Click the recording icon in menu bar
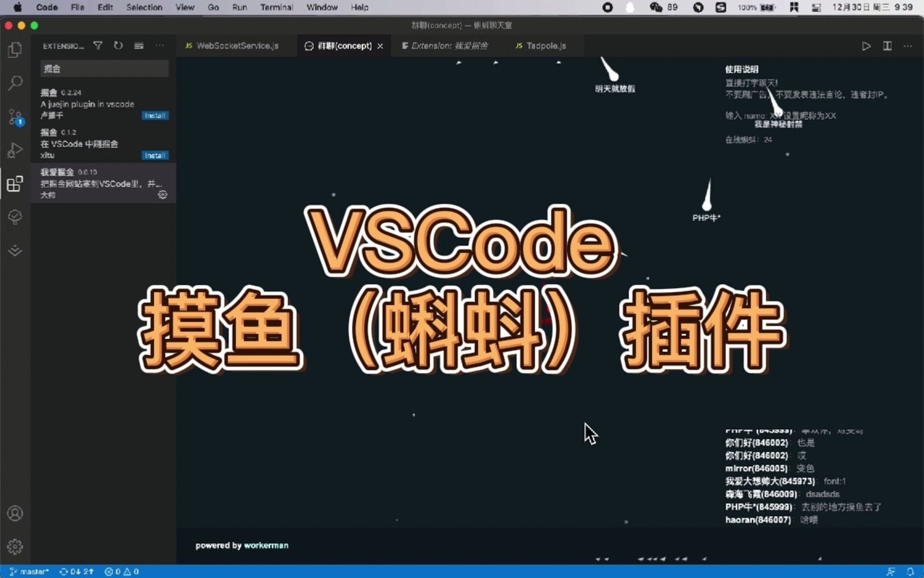 tap(607, 7)
